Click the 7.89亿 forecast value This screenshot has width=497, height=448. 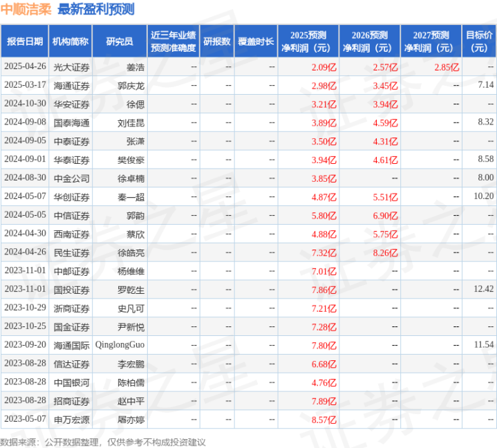[x=324, y=402]
